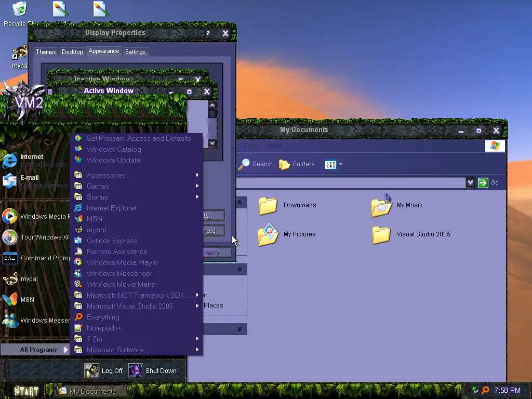This screenshot has width=532, height=399.
Task: Switch to Desktop tab in Display Properties
Action: point(72,52)
